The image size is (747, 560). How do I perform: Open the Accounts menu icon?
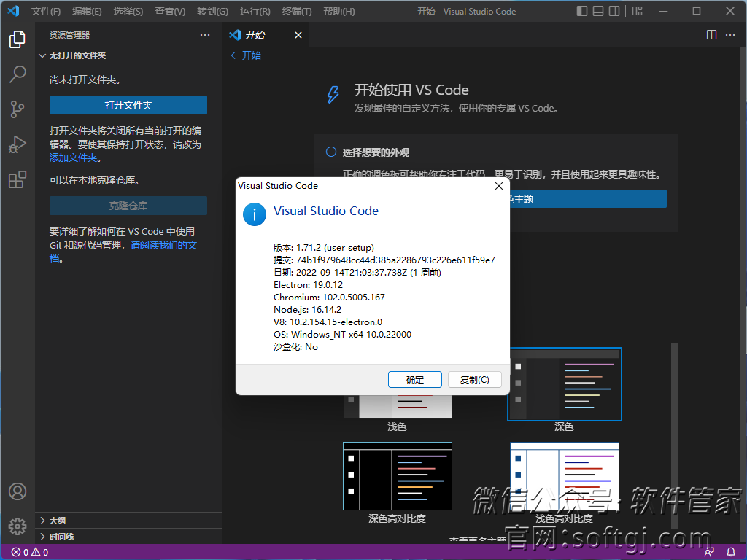[x=18, y=491]
